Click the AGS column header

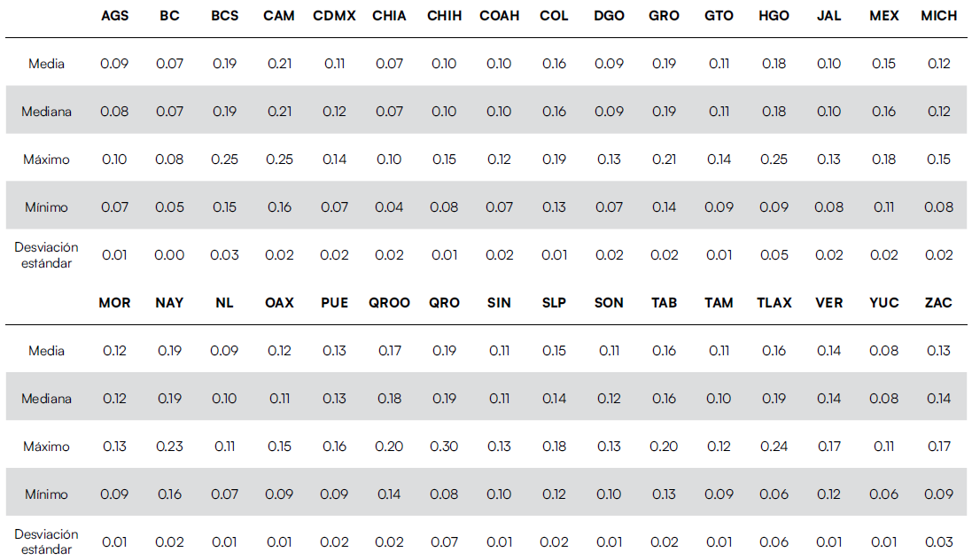point(114,16)
